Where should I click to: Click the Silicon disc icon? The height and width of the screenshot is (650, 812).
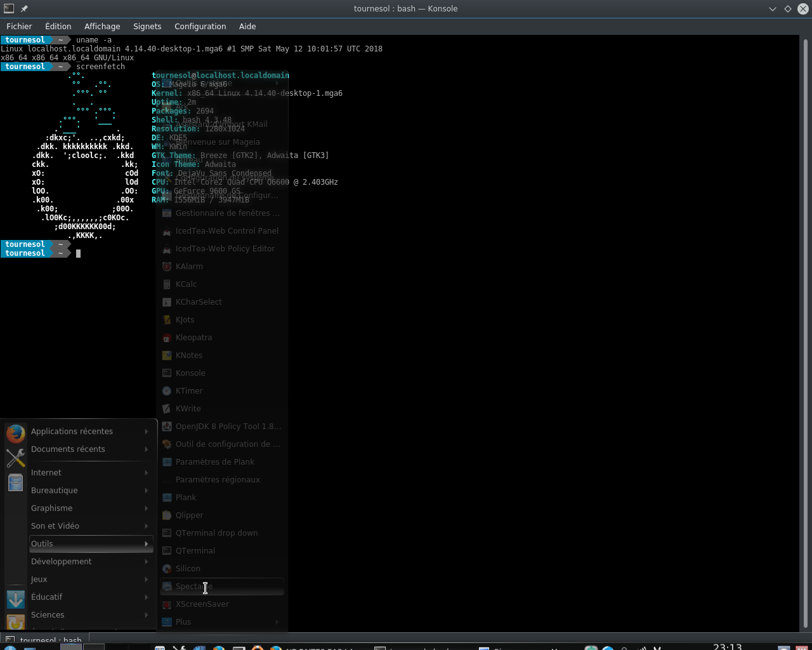point(167,569)
